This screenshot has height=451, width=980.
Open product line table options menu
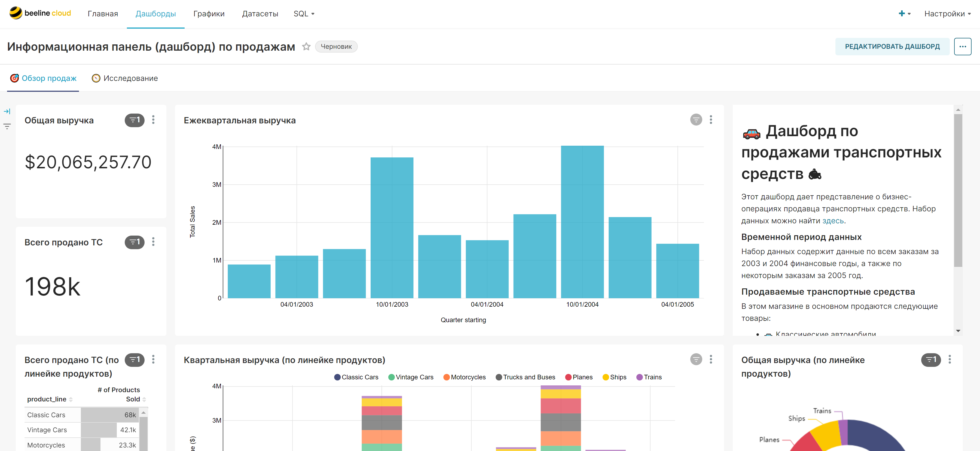click(153, 359)
